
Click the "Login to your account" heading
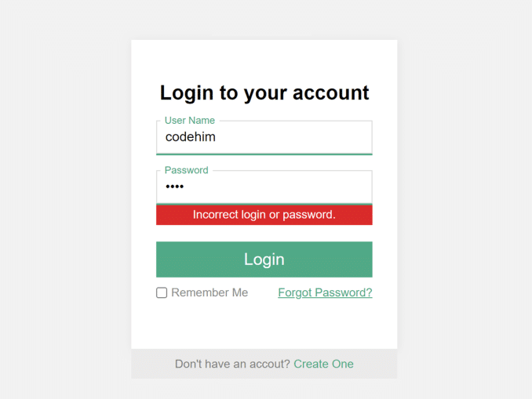click(264, 92)
